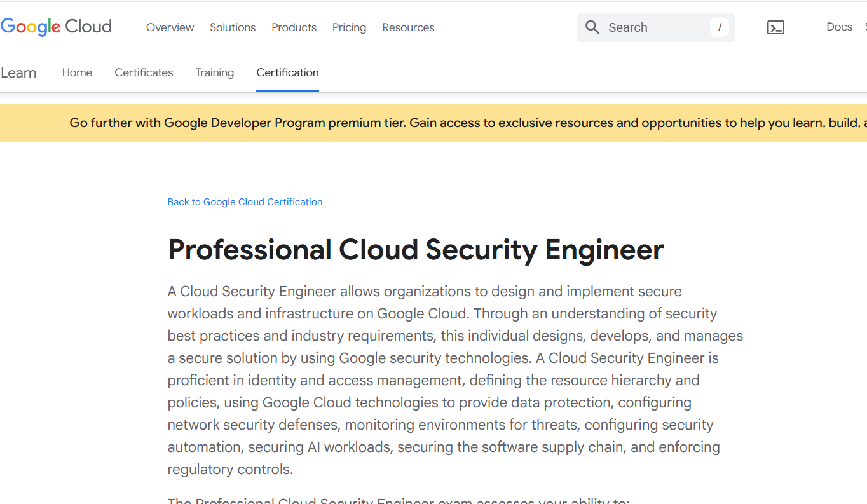Image resolution: width=867 pixels, height=504 pixels.
Task: Switch to the Training tab
Action: click(x=214, y=72)
